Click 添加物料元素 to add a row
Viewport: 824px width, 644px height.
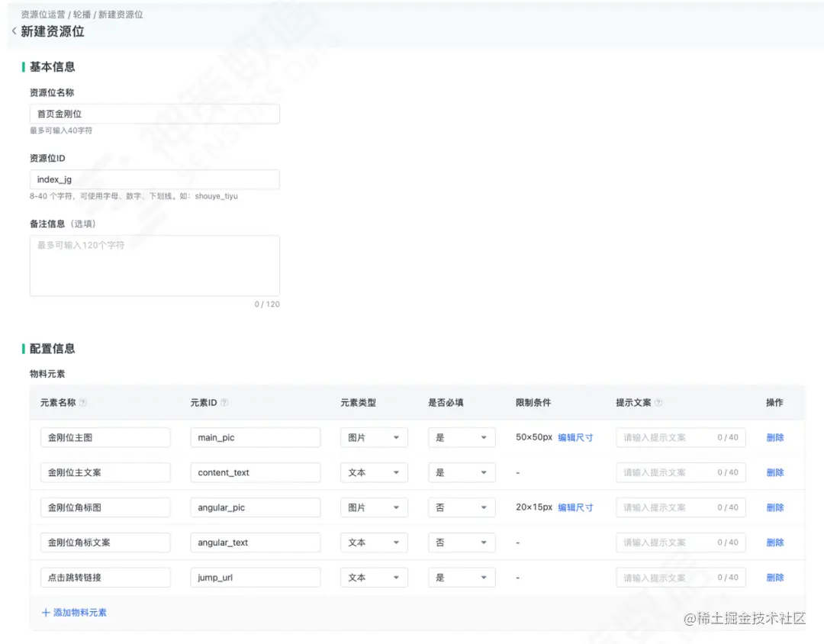74,613
